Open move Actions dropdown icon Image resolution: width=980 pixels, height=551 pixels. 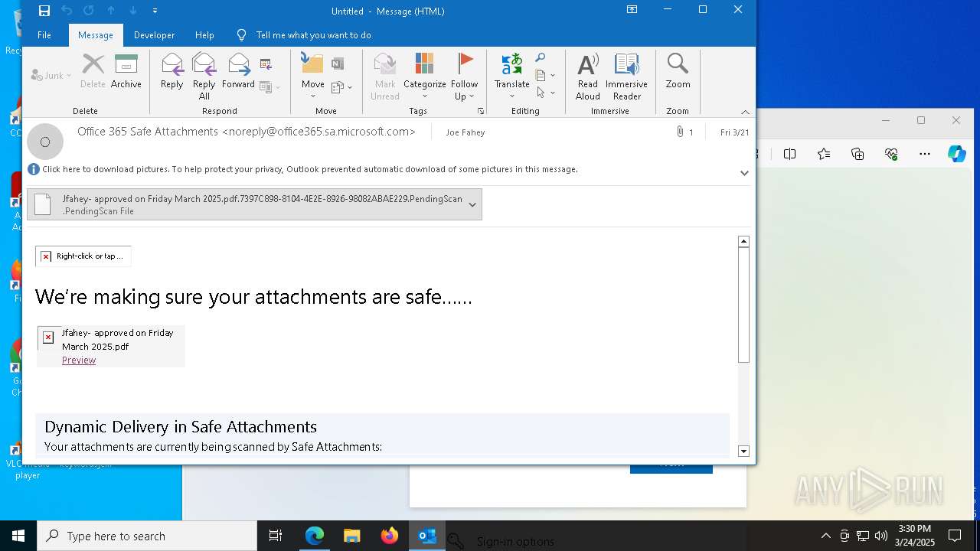pyautogui.click(x=341, y=87)
